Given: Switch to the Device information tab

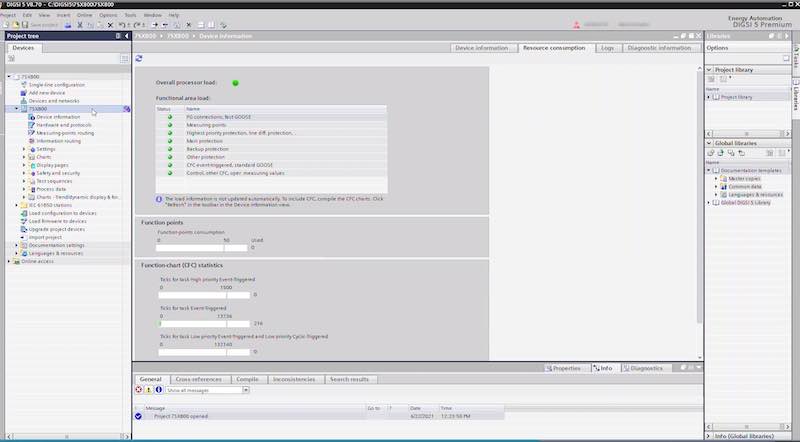Looking at the screenshot, I should [482, 48].
